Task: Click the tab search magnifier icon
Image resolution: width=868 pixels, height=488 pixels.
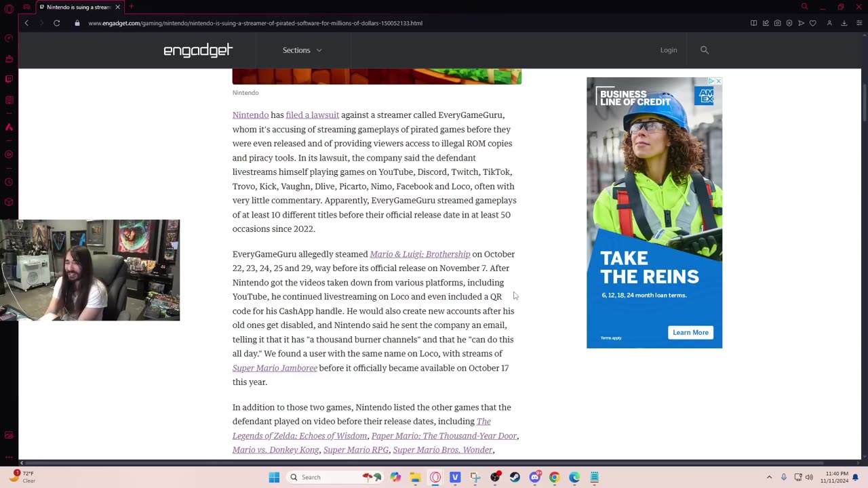Action: (x=804, y=7)
